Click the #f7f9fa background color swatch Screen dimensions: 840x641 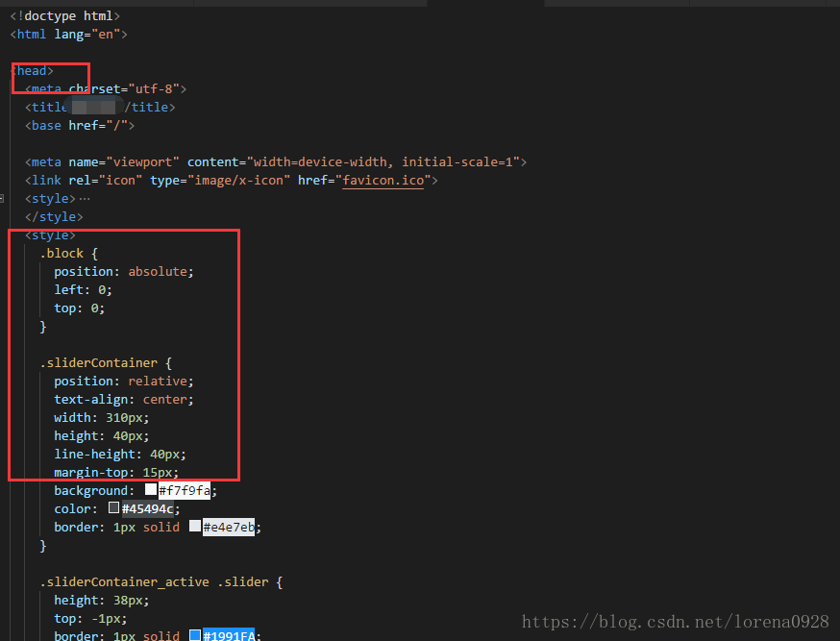pyautogui.click(x=151, y=490)
